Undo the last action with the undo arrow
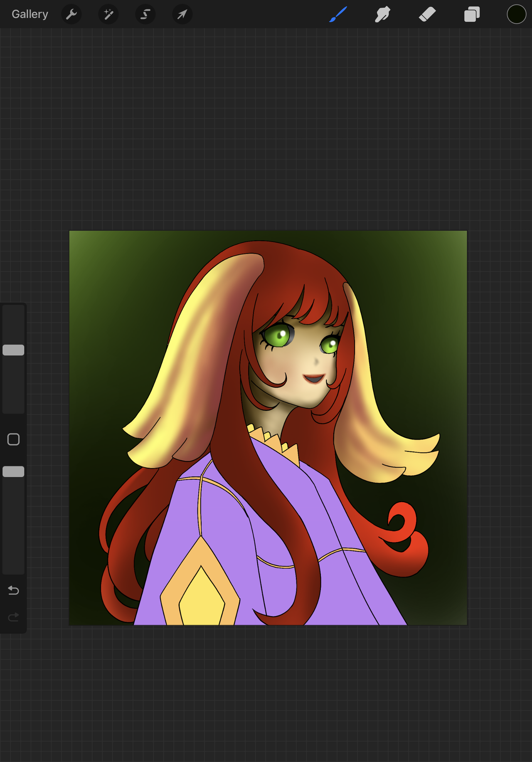This screenshot has width=532, height=762. (13, 590)
